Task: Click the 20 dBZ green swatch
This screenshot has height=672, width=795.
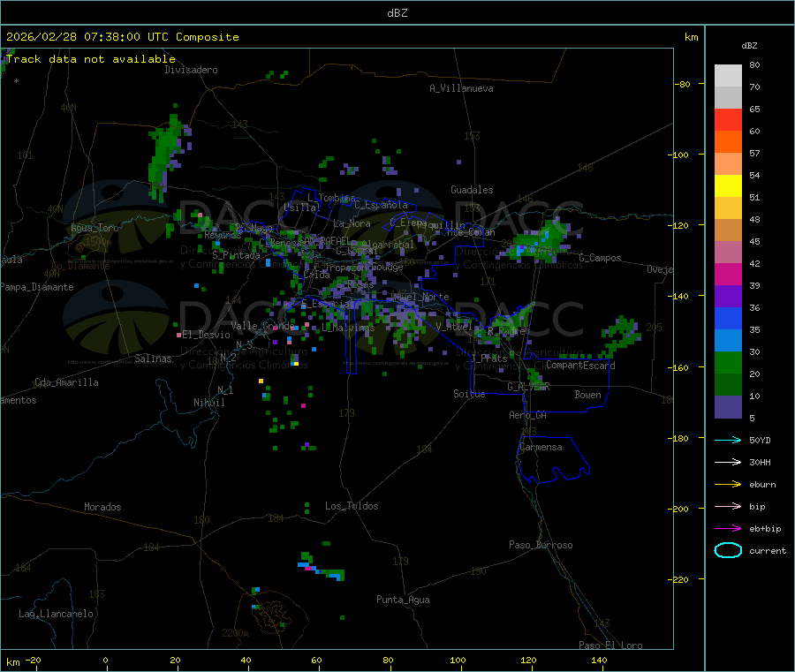Action: [x=728, y=362]
